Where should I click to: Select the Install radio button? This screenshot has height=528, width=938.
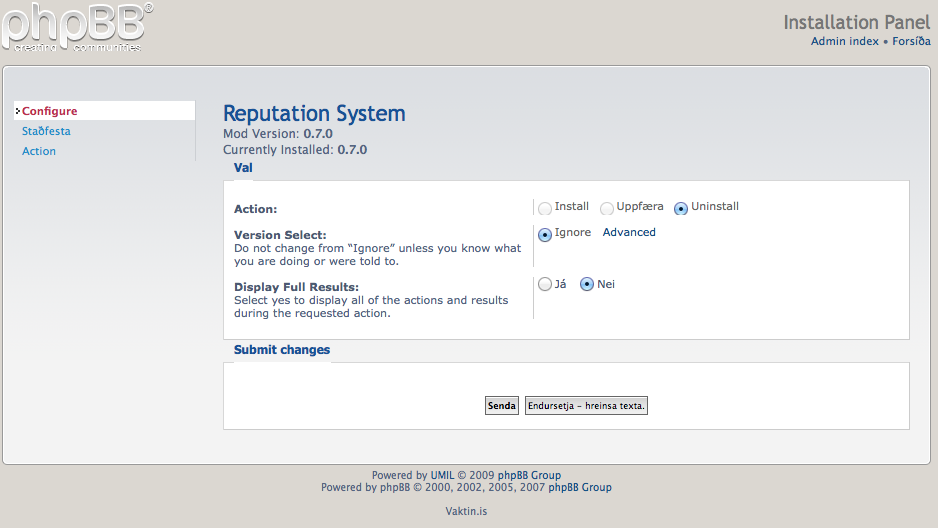[545, 208]
